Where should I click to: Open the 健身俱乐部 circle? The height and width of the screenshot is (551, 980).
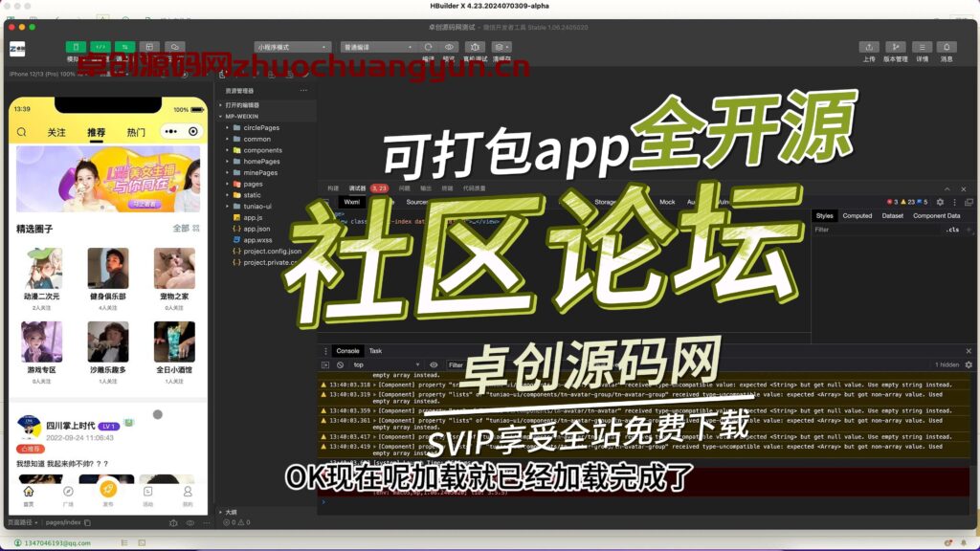(108, 268)
